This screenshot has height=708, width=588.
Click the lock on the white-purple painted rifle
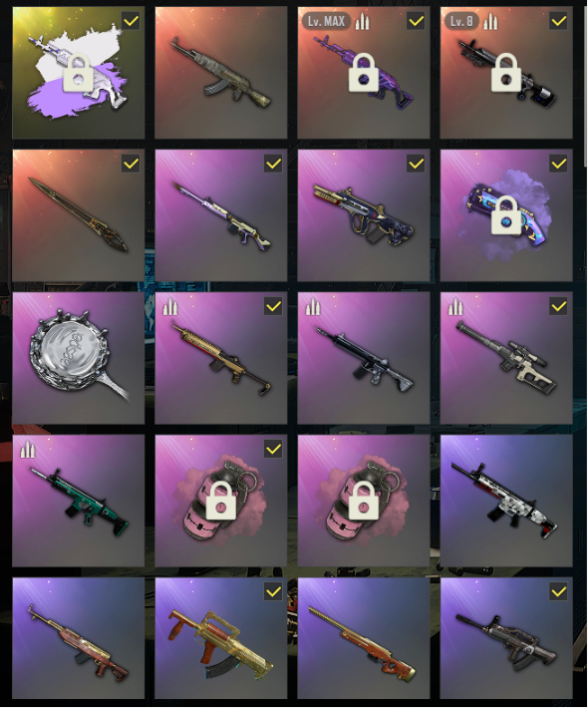tap(78, 72)
